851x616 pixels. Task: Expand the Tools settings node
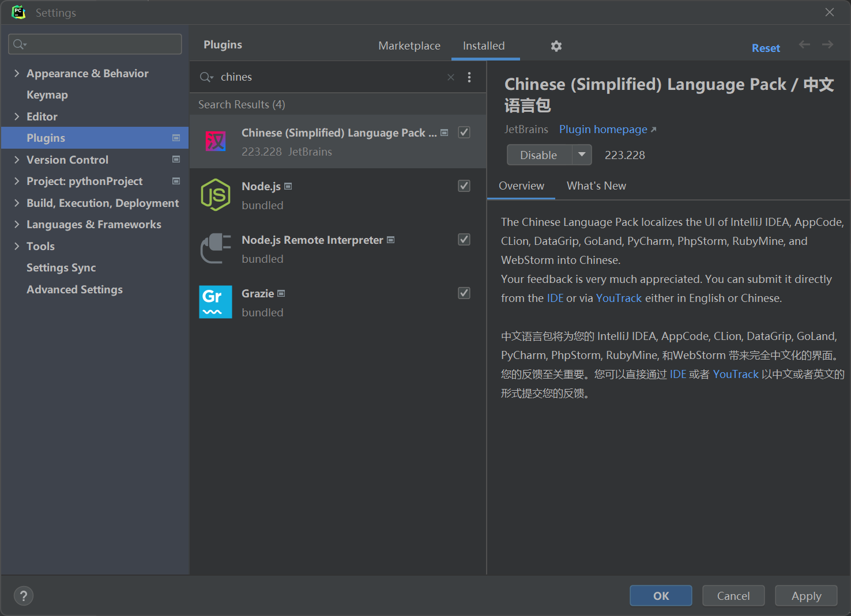pos(17,246)
